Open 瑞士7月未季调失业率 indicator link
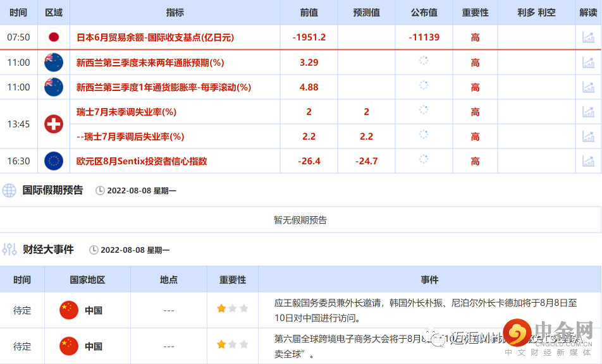The image size is (602, 364). click(126, 112)
